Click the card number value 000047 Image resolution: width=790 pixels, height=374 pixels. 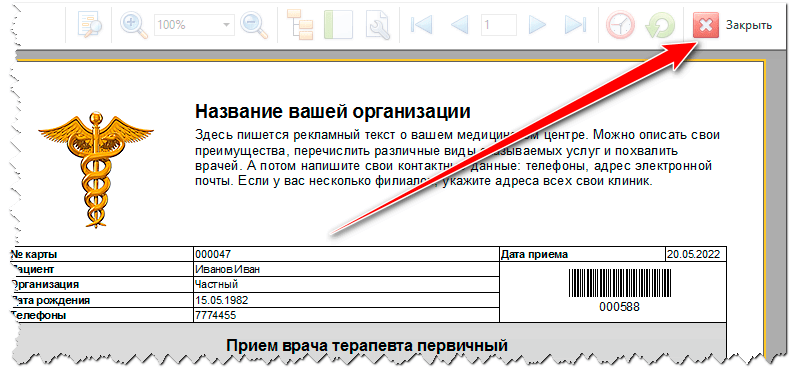point(212,254)
